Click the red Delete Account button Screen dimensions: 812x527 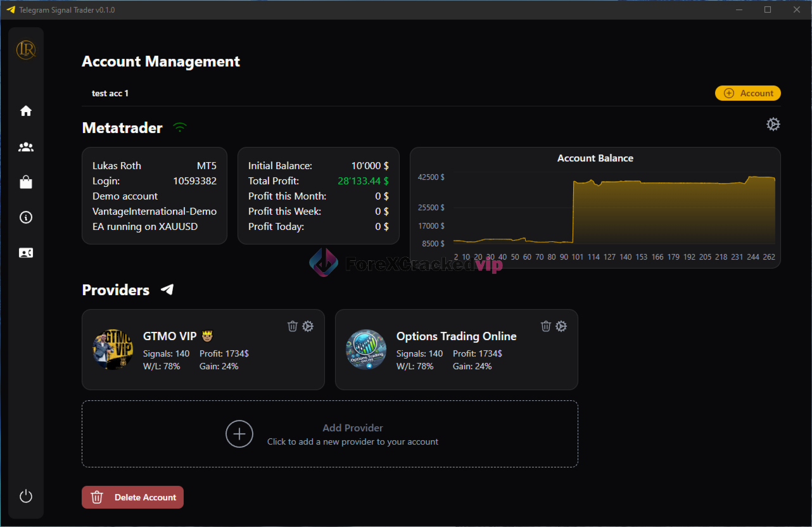133,497
